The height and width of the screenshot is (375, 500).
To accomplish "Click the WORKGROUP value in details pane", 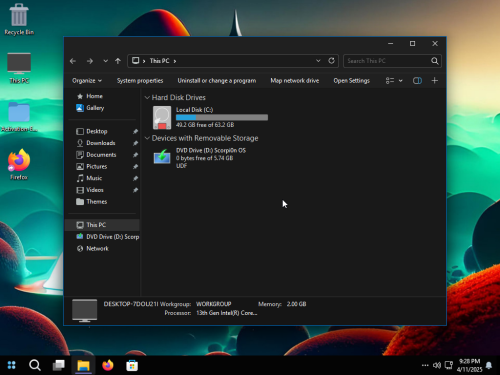I will click(x=213, y=304).
